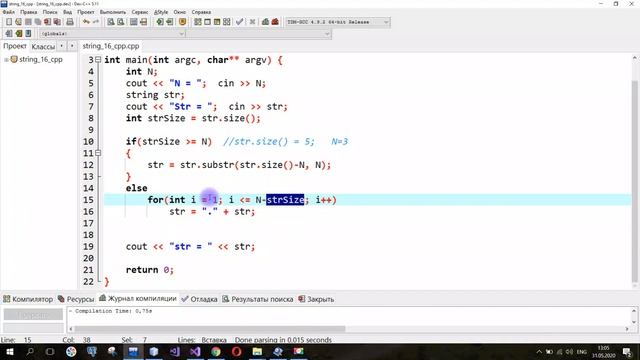
Task: Select the string_16_cpp.cpp editor tab
Action: coord(111,46)
